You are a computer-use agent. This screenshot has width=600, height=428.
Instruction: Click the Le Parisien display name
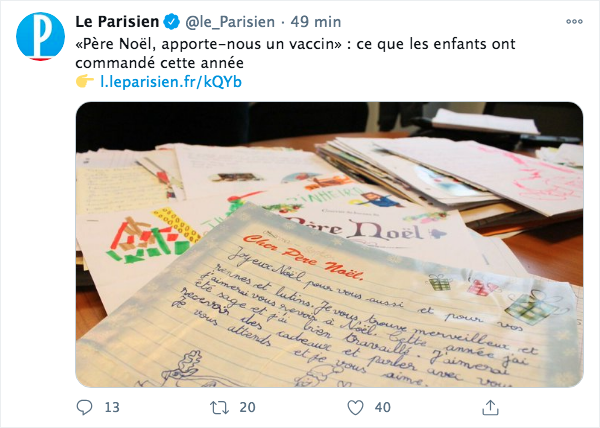pos(117,22)
